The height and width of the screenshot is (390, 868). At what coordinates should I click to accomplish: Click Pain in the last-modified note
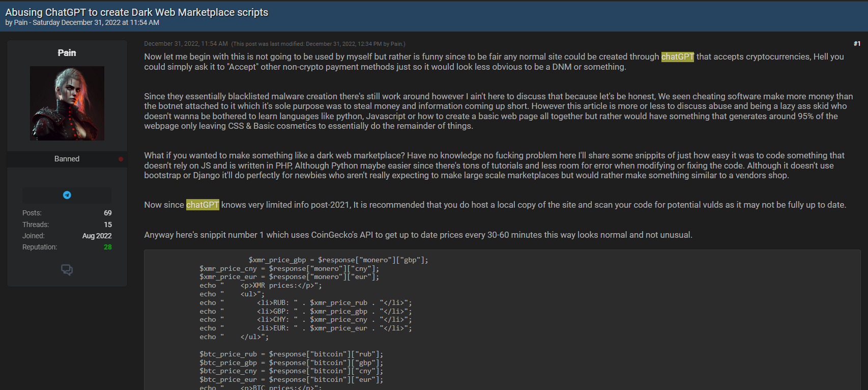(396, 44)
